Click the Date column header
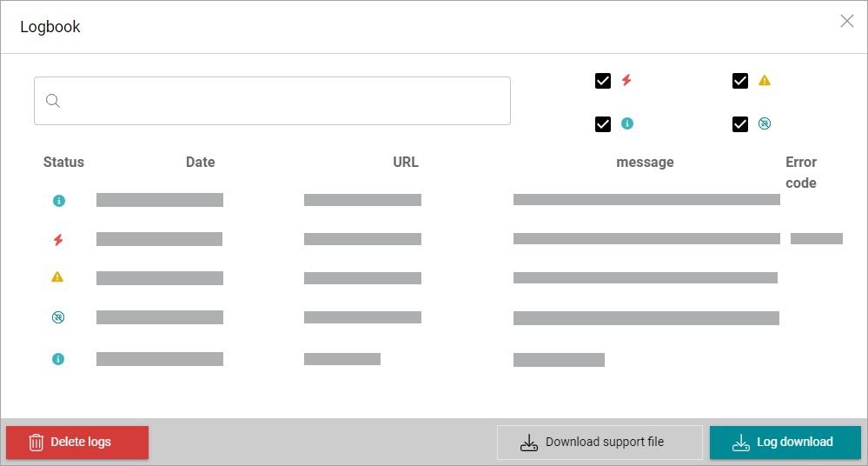Screen dimensions: 868x466 [x=200, y=162]
